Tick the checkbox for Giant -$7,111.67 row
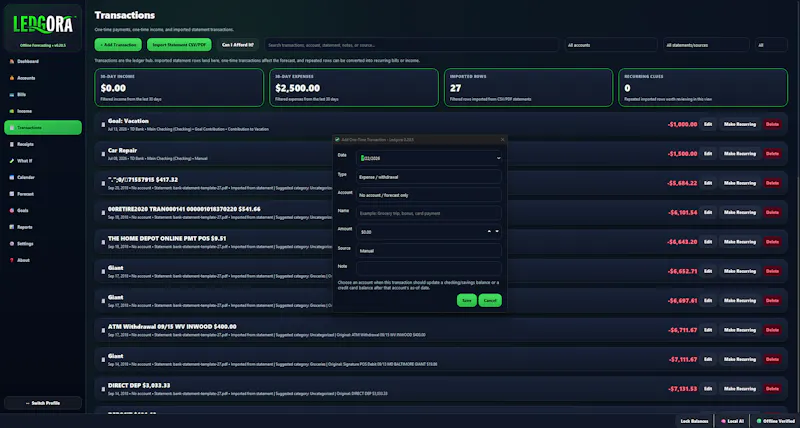 [x=103, y=360]
